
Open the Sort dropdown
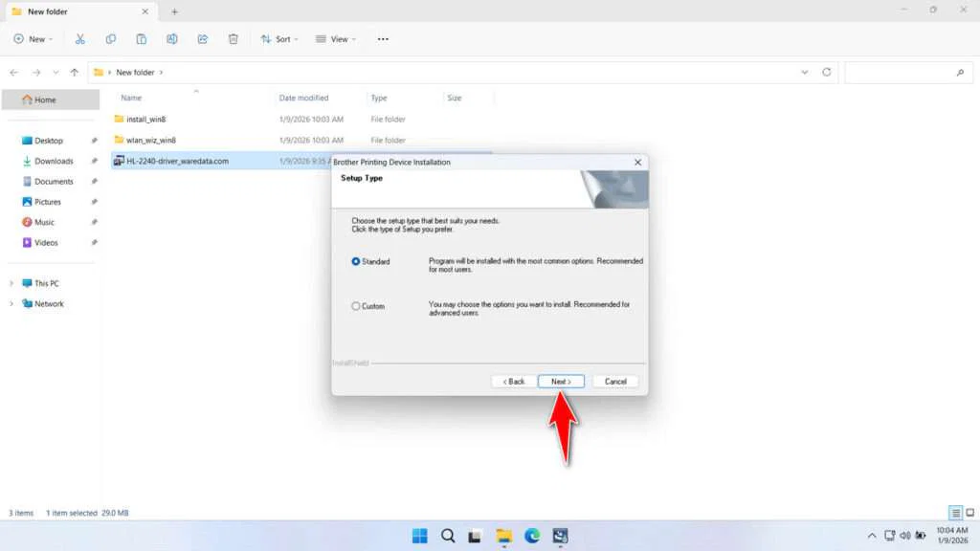(x=279, y=38)
